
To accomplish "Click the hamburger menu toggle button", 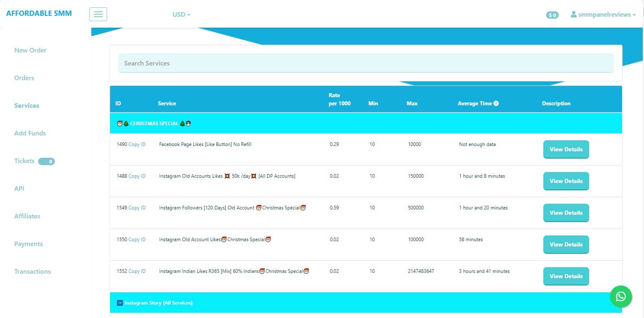I will [x=98, y=14].
